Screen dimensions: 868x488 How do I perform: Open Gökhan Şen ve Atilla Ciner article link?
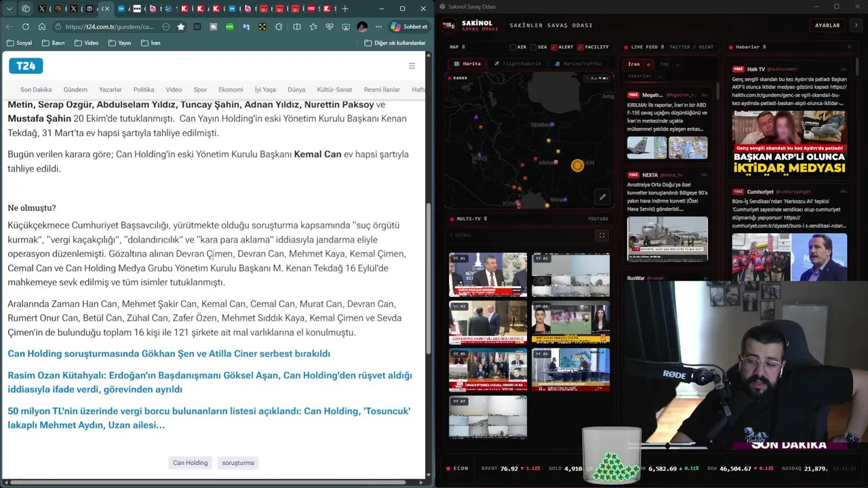coord(169,354)
